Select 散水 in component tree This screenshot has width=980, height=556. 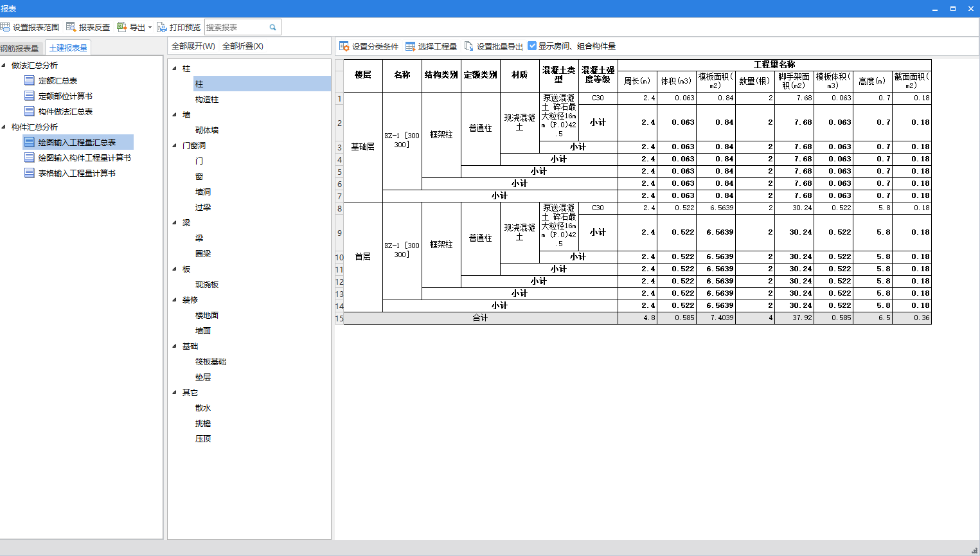(203, 408)
